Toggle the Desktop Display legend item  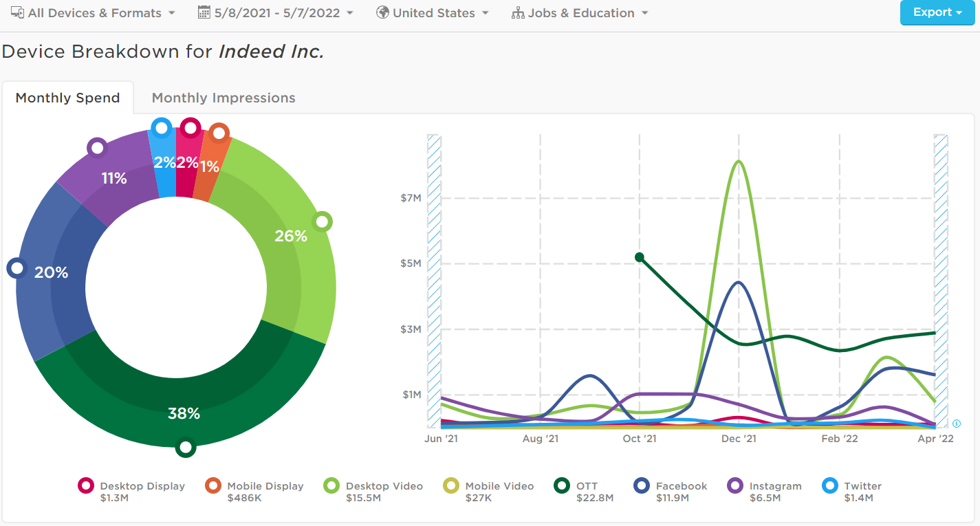131,491
